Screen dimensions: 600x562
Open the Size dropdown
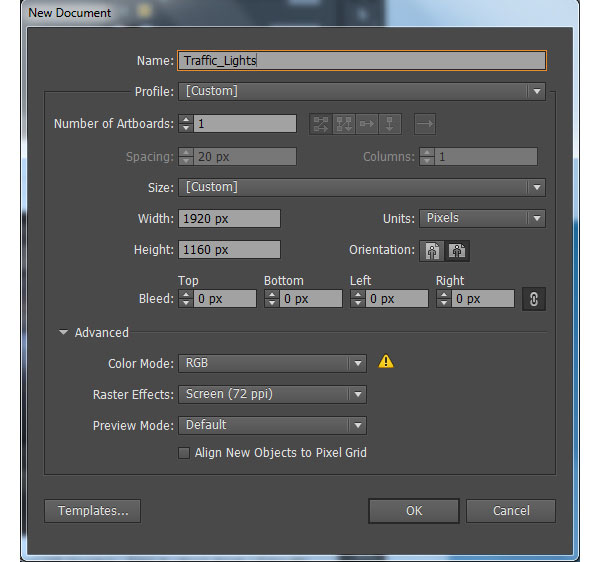[362, 187]
